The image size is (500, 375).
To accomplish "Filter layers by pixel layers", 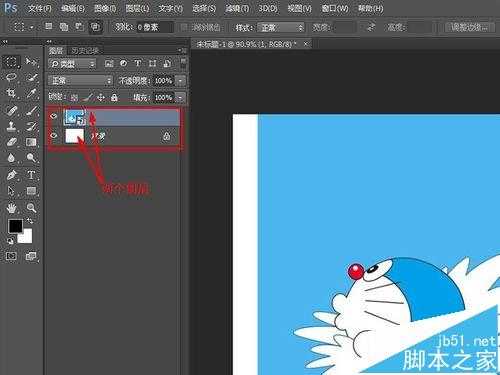I will tap(109, 63).
